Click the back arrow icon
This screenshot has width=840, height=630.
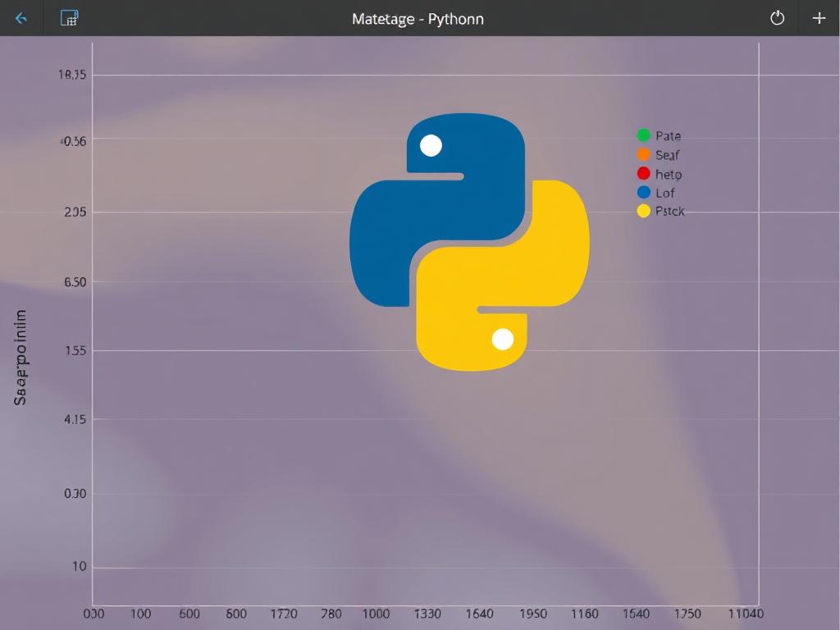point(21,19)
